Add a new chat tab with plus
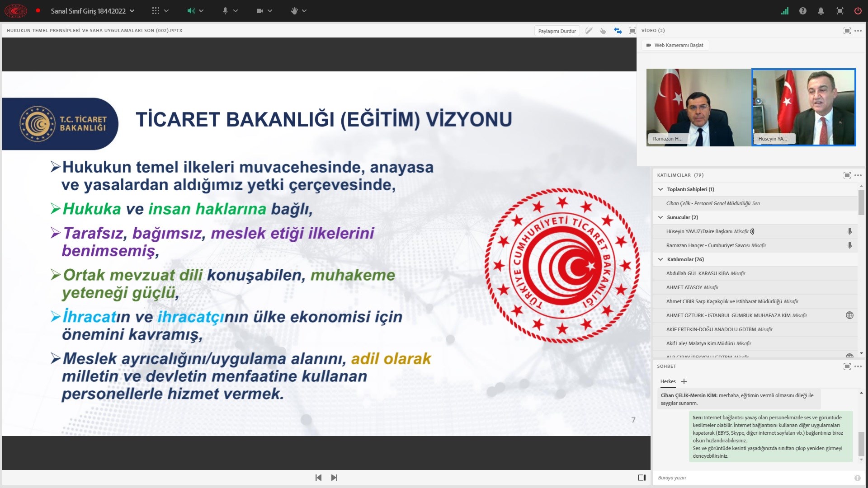Image resolution: width=868 pixels, height=488 pixels. tap(684, 381)
